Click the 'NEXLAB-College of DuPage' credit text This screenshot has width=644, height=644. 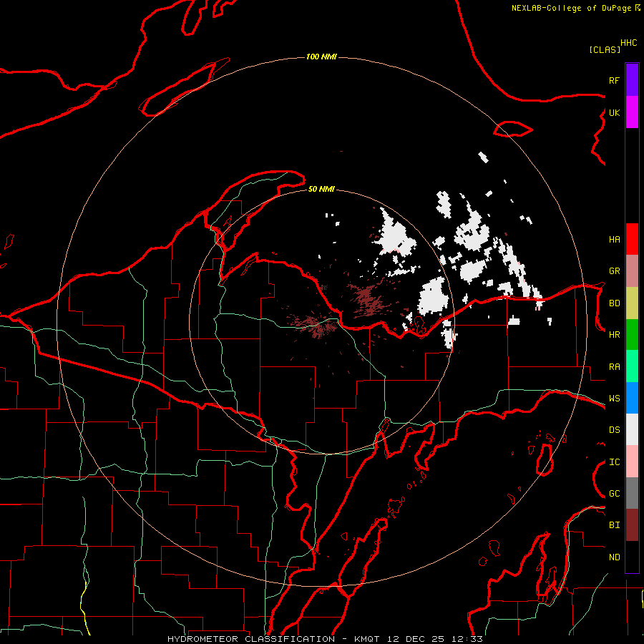click(571, 8)
